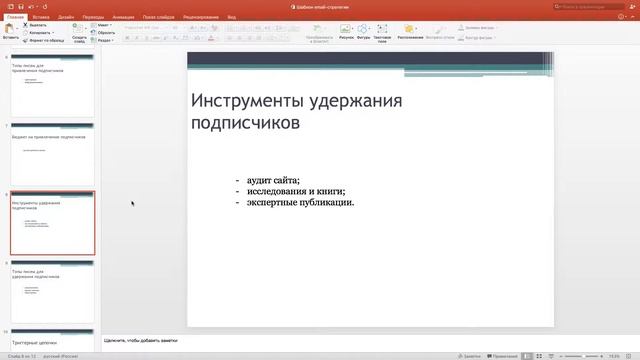Click the zoom out minus button

(561, 356)
